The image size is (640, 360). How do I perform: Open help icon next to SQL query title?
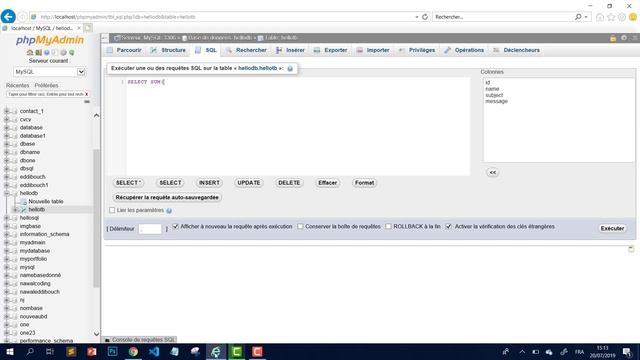[290, 69]
